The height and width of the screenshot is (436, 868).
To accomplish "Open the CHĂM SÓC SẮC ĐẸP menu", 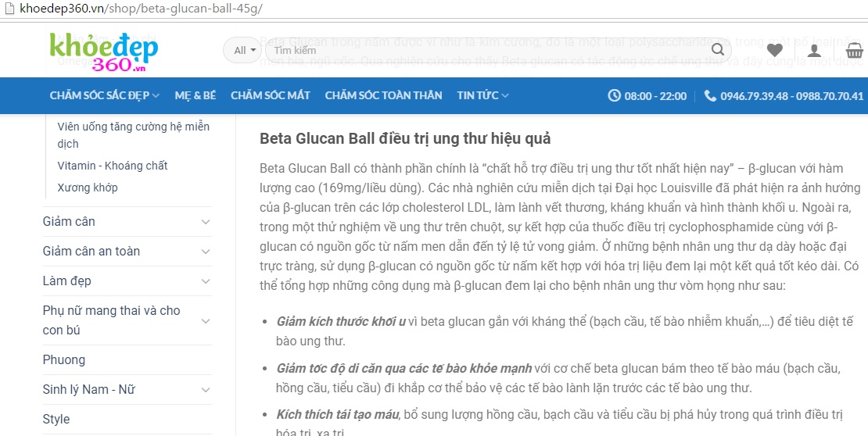I will [105, 96].
